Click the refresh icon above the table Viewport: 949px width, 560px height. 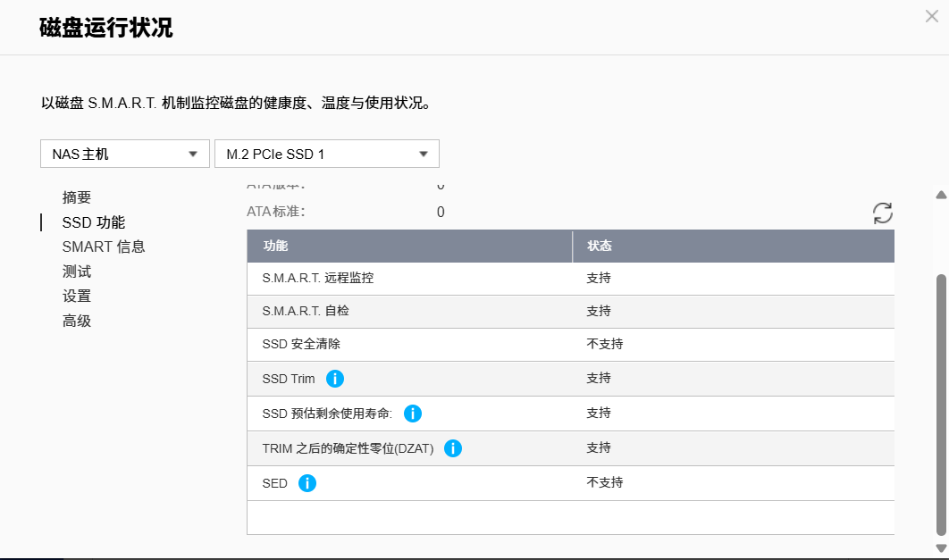[x=882, y=213]
